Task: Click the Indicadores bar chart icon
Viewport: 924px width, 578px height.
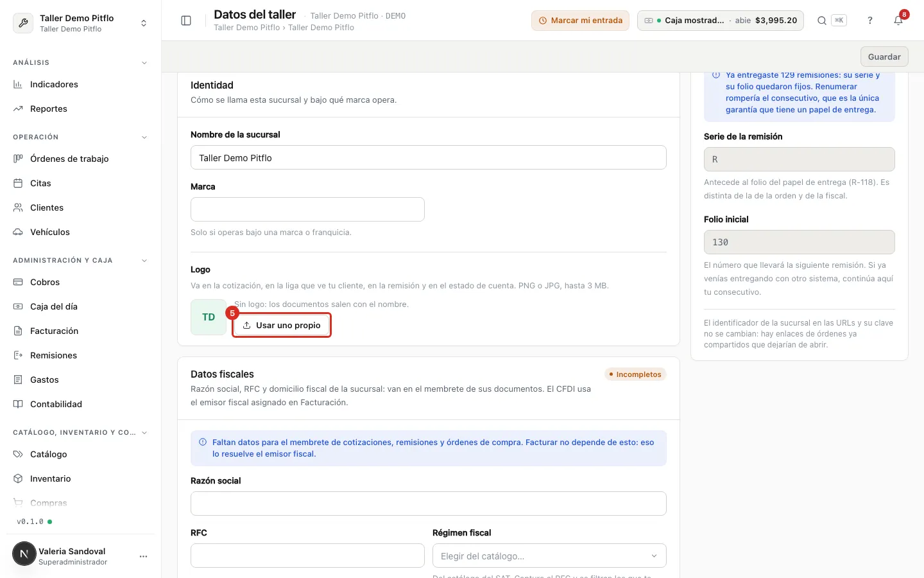Action: point(18,84)
